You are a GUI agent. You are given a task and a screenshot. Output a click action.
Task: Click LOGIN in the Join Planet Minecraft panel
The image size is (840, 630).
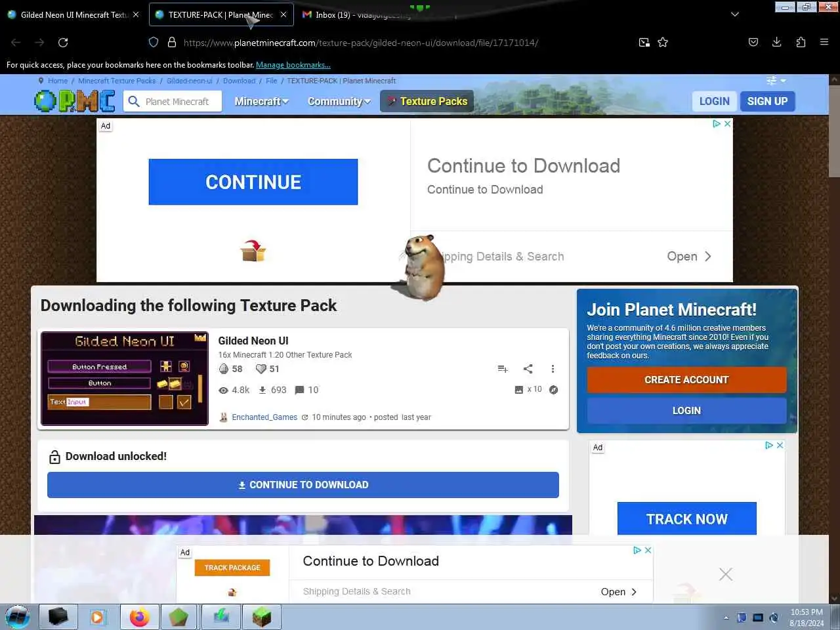pos(686,411)
